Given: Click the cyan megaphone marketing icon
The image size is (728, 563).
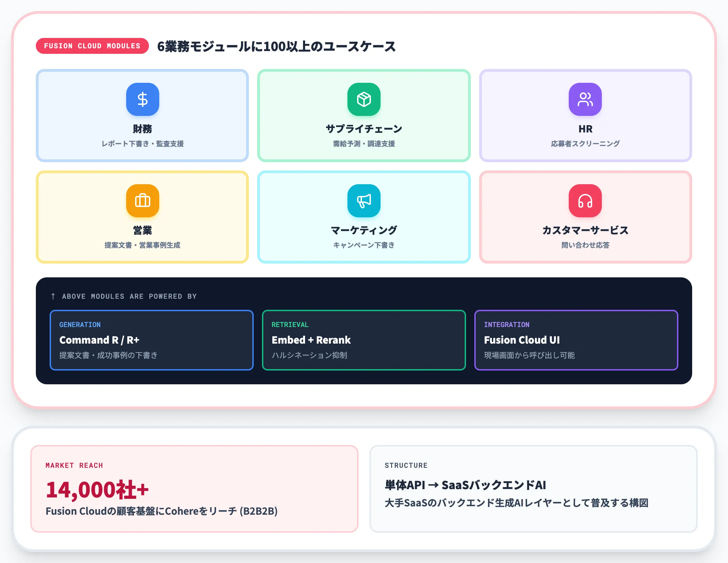Looking at the screenshot, I should 364,201.
